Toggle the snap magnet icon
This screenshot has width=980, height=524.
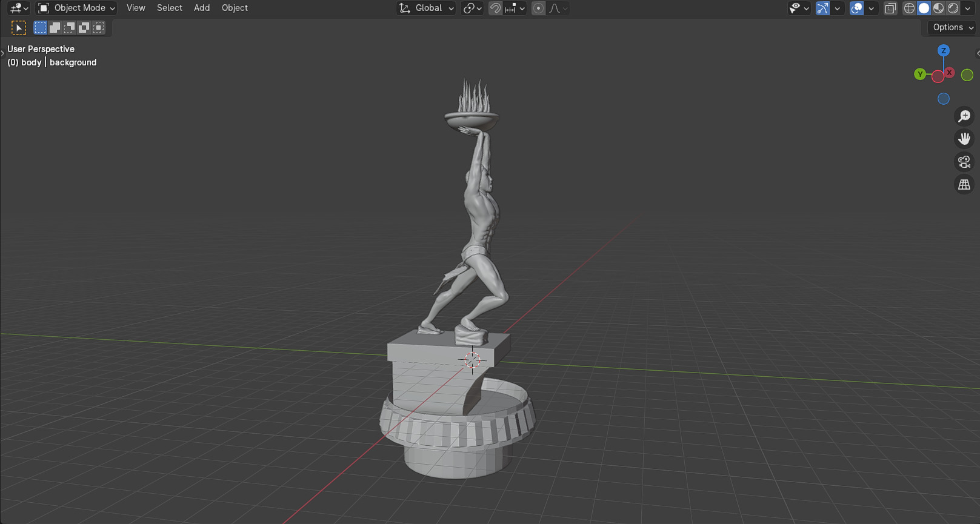point(495,8)
